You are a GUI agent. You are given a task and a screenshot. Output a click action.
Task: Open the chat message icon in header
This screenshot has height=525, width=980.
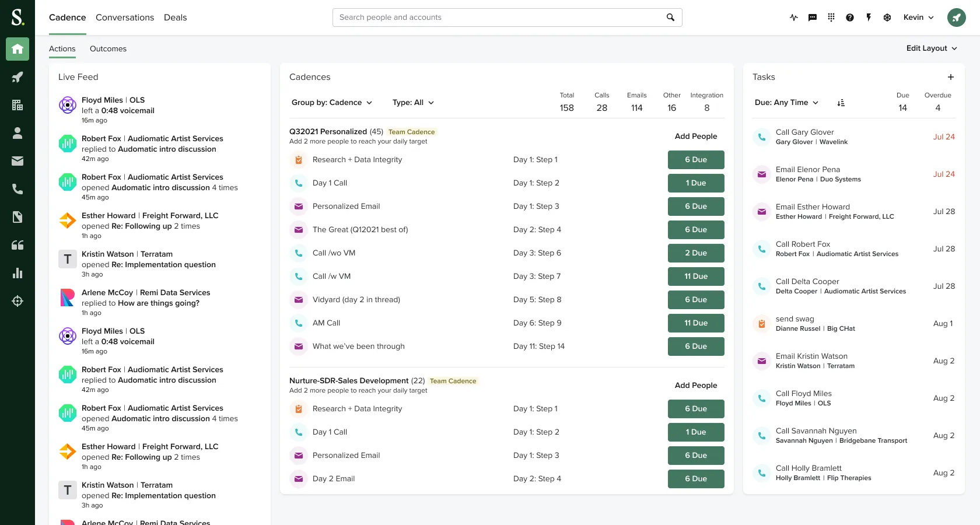click(813, 17)
